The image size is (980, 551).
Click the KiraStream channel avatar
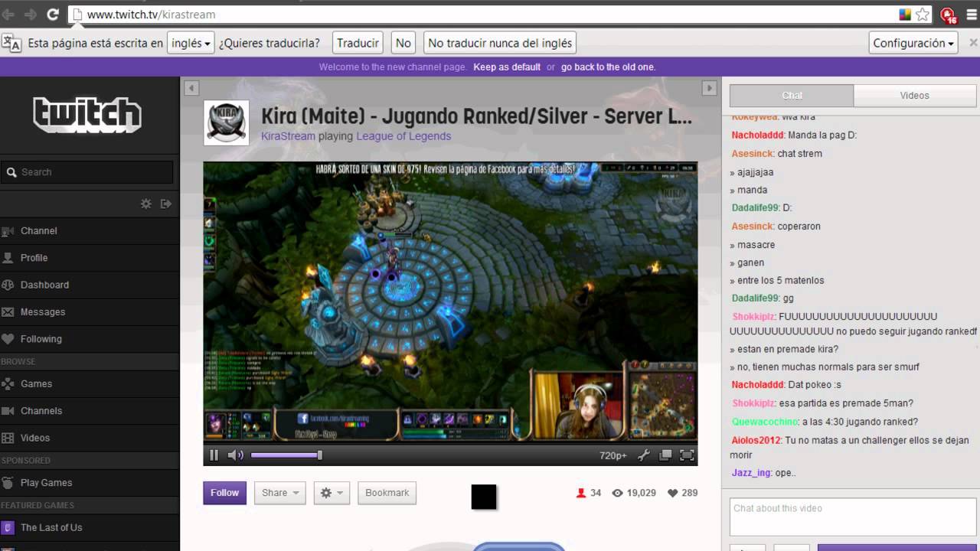[x=226, y=122]
